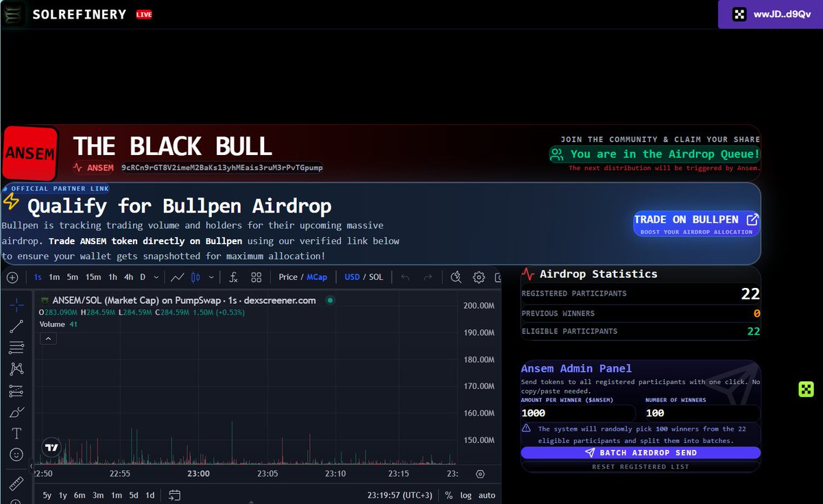
Task: Open the emoji icons tool
Action: click(16, 455)
